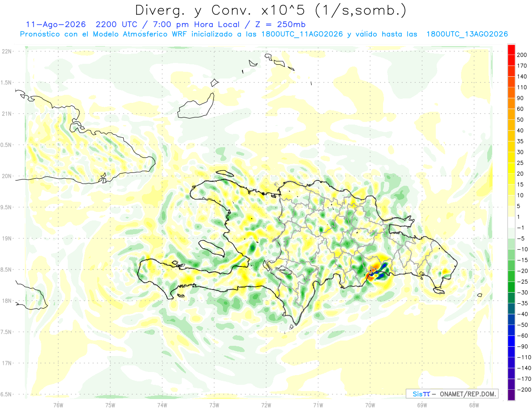Click the 'ONAMET/REP.DOM.' credit label

(467, 394)
